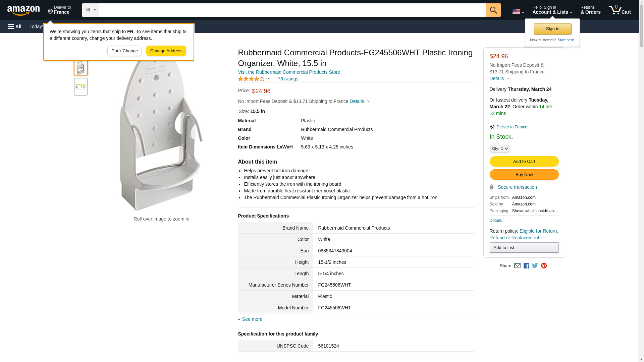Share the product on Twitter
The width and height of the screenshot is (644, 362).
tap(535, 266)
